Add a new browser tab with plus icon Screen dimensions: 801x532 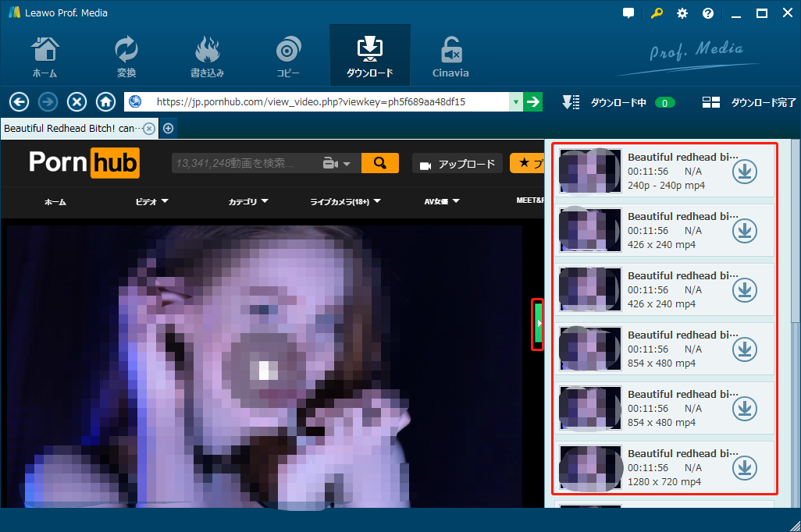[168, 129]
